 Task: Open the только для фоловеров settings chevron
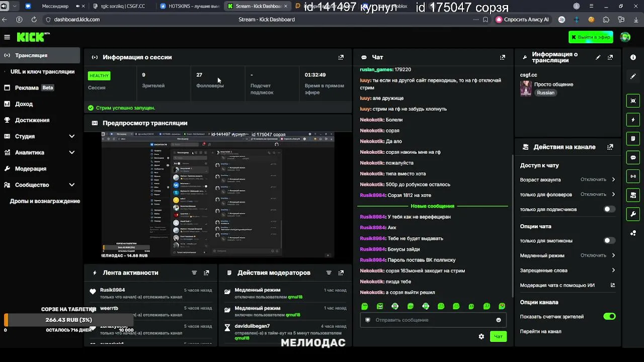[x=613, y=194]
